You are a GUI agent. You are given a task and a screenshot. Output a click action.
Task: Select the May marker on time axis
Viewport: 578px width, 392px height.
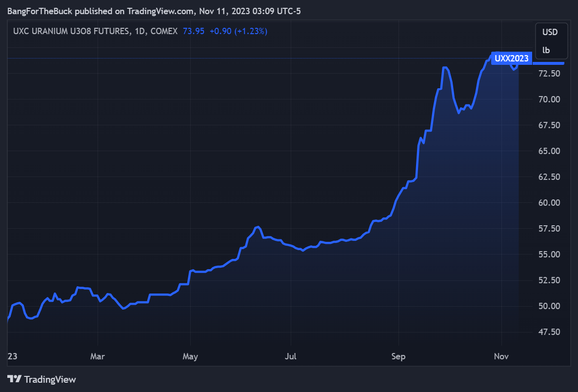(190, 356)
